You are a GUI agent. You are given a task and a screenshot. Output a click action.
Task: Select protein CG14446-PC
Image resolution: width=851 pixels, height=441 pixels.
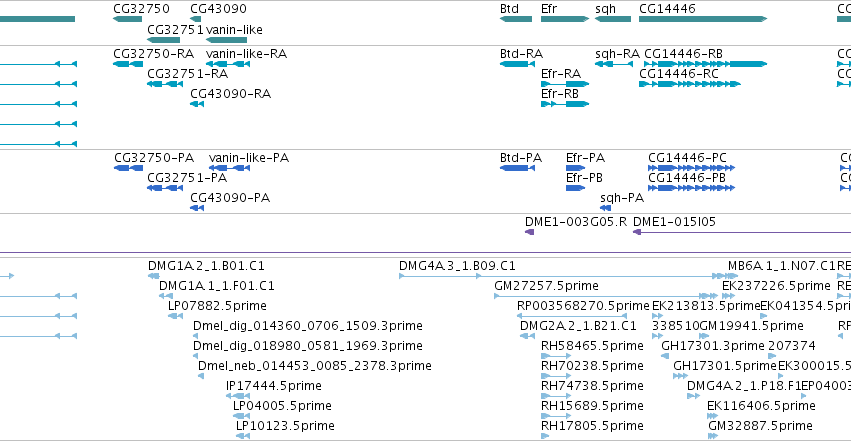click(x=691, y=168)
